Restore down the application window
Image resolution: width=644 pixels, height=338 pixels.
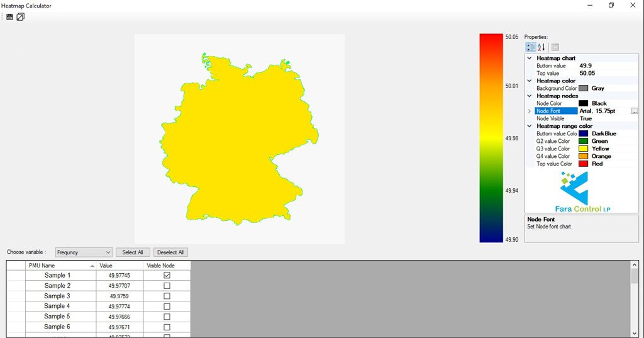tap(611, 6)
